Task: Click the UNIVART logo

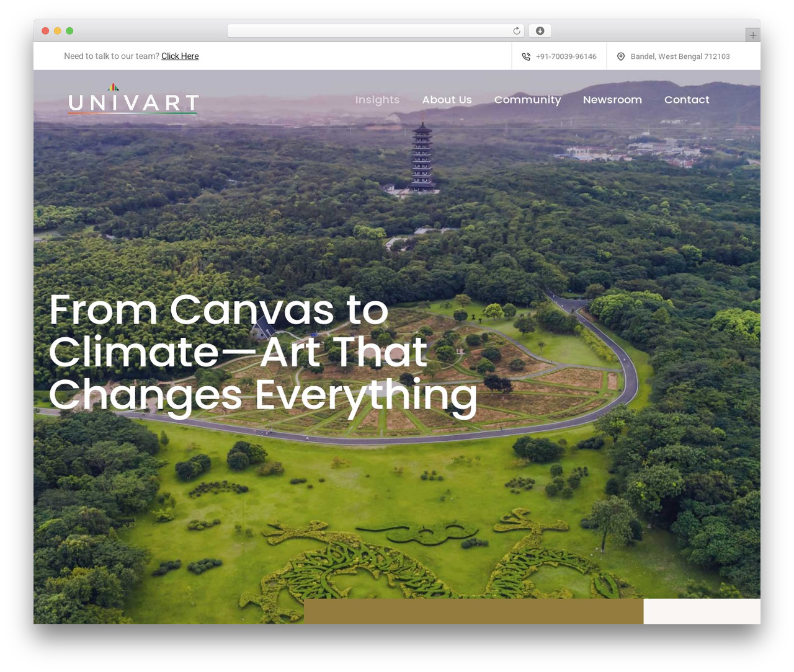Action: click(133, 99)
